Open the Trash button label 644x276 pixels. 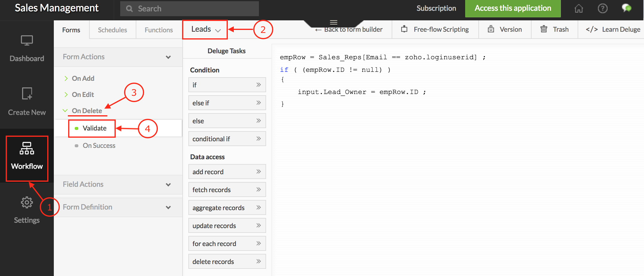pyautogui.click(x=561, y=29)
